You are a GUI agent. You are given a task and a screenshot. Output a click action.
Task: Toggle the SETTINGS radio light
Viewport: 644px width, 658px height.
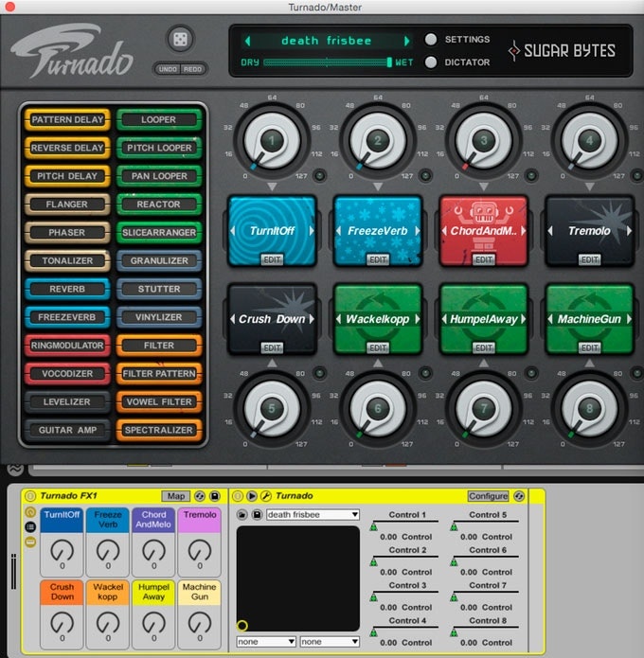coord(431,39)
